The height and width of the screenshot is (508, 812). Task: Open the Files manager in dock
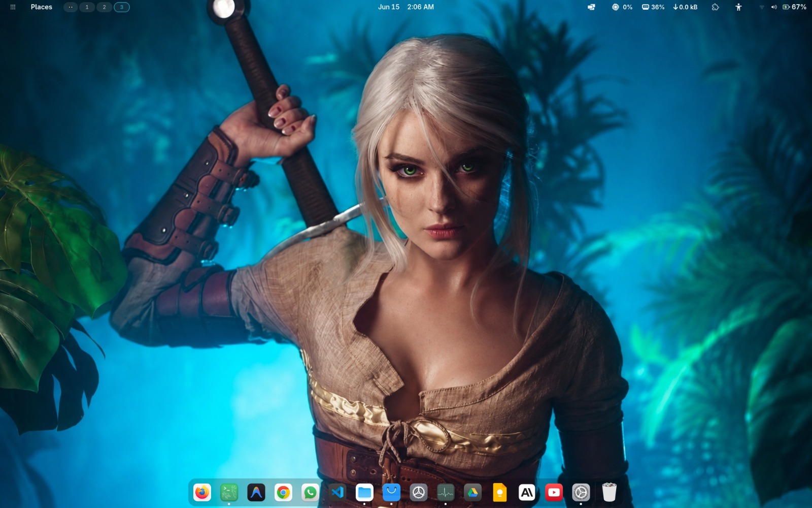(364, 492)
